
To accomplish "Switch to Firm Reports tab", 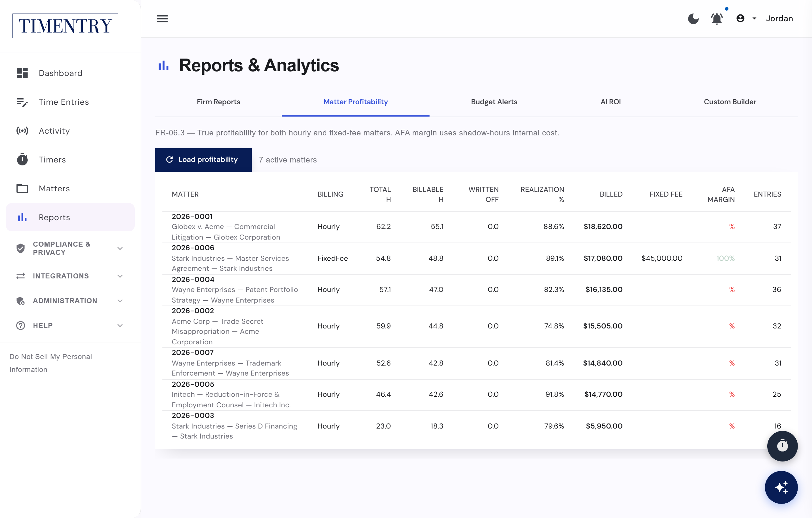I will pyautogui.click(x=219, y=102).
